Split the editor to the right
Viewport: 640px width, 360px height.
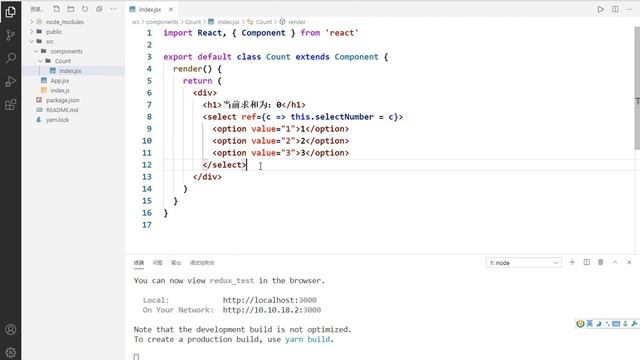615,9
